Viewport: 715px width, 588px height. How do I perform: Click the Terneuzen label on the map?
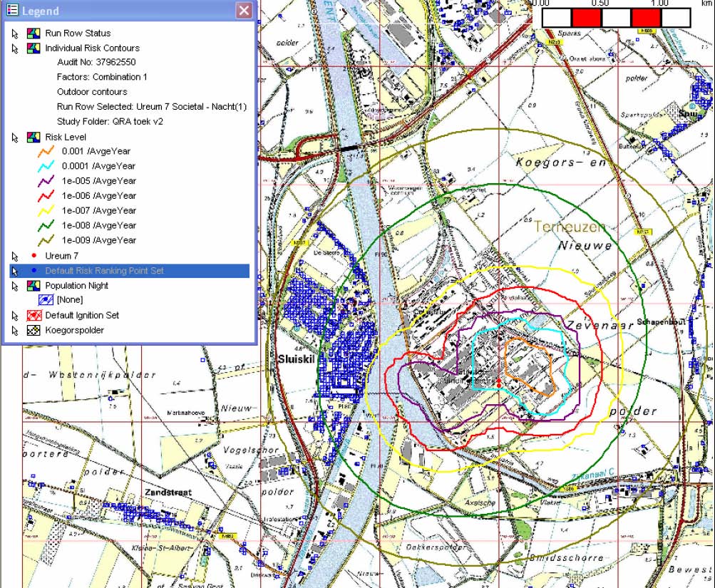coord(570,227)
